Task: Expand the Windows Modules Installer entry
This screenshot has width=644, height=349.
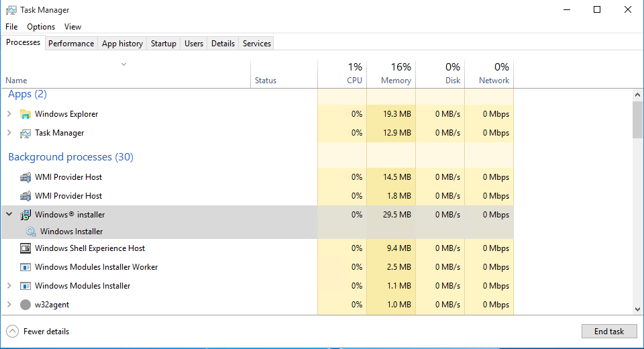Action: [x=9, y=286]
